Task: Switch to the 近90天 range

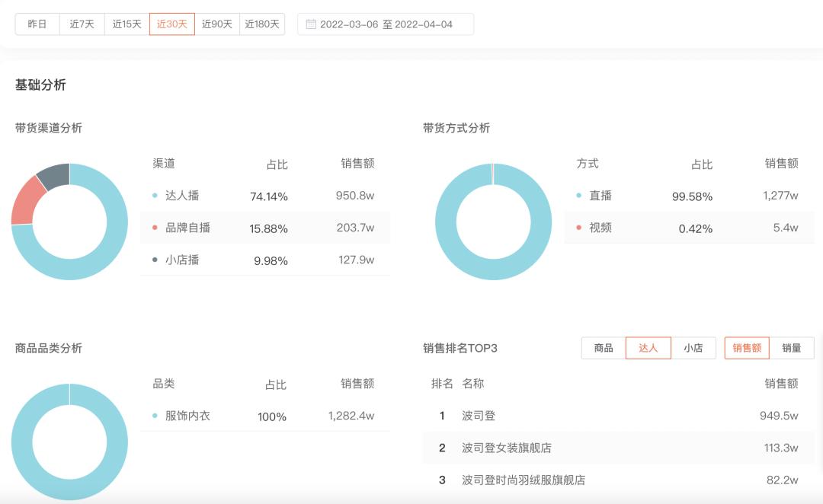Action: (216, 24)
